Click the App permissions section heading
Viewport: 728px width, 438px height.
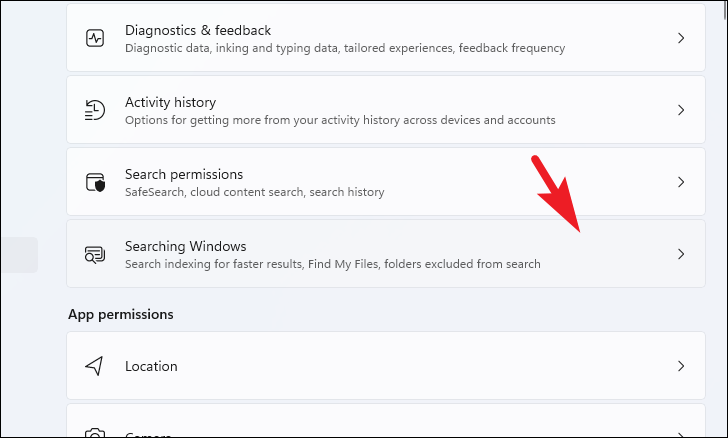[120, 314]
